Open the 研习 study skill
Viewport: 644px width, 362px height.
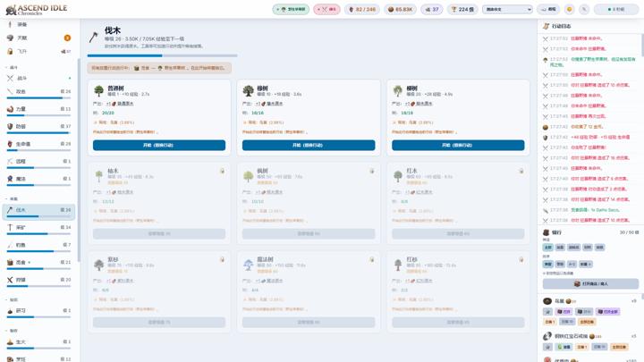(38, 311)
